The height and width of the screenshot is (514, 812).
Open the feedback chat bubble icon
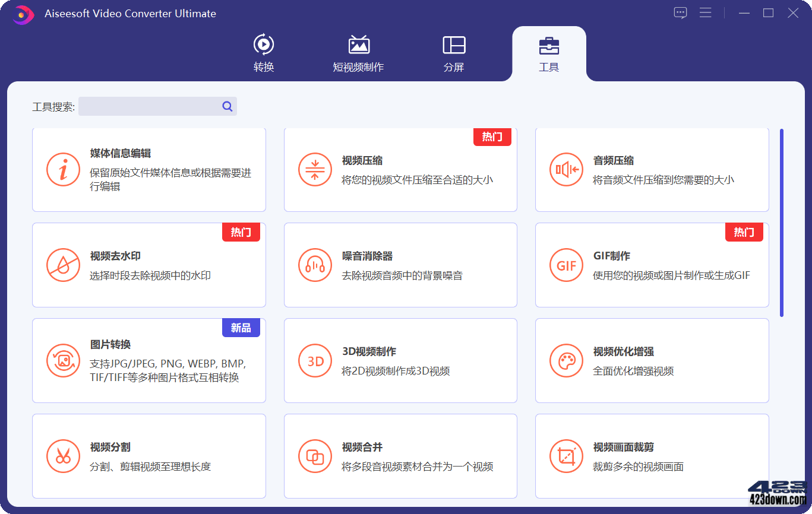[680, 12]
